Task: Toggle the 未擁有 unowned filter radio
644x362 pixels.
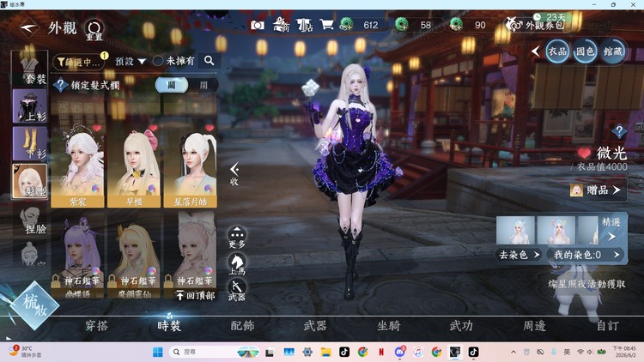Action: coord(158,61)
